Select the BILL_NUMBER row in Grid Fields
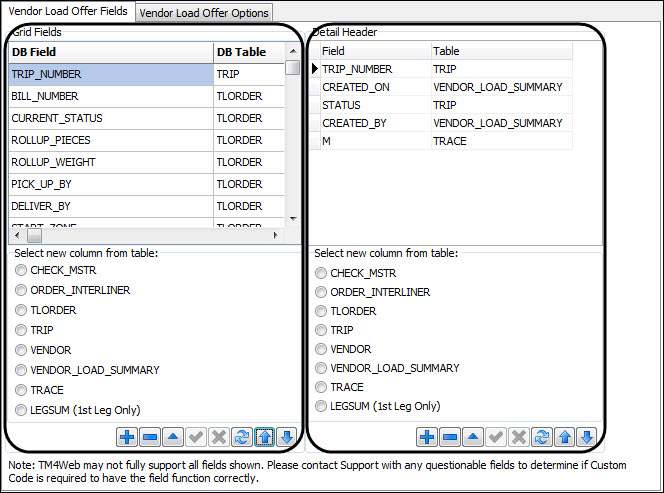 (110, 96)
